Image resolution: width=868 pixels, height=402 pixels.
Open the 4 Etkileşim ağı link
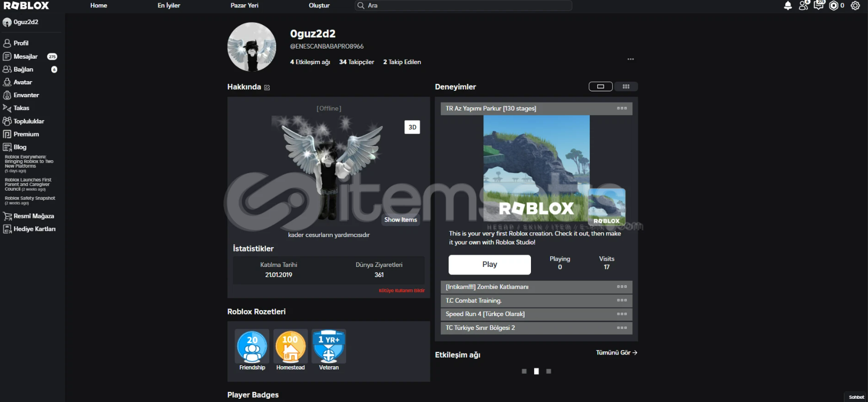(310, 62)
